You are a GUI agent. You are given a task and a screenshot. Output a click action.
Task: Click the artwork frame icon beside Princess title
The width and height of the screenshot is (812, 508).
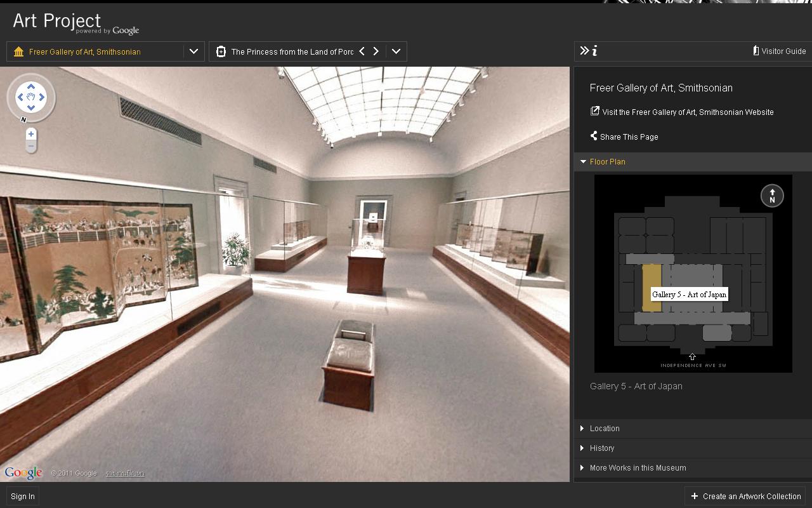click(221, 51)
